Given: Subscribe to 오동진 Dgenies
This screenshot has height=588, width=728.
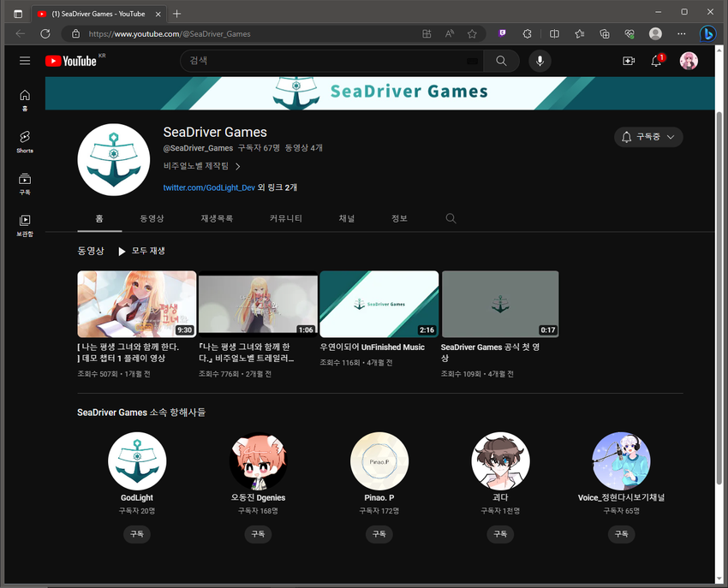Looking at the screenshot, I should (258, 534).
